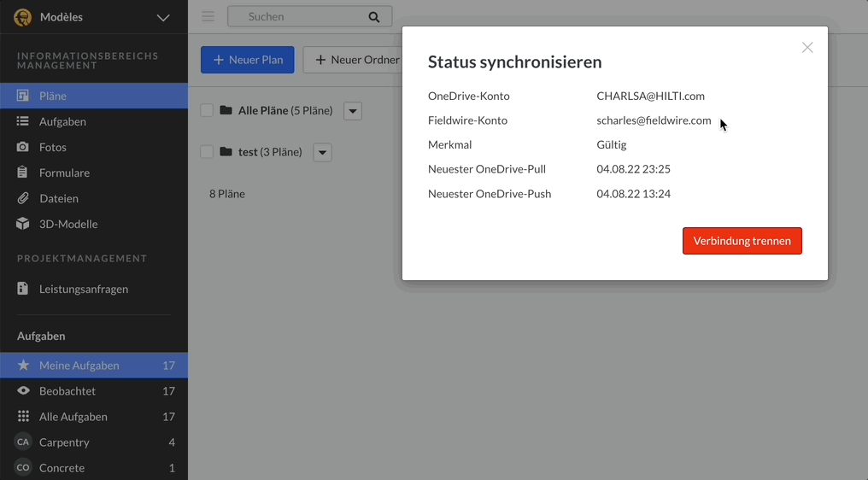Viewport: 868px width, 480px height.
Task: Click the Status synchronisieren heading
Action: tap(514, 61)
